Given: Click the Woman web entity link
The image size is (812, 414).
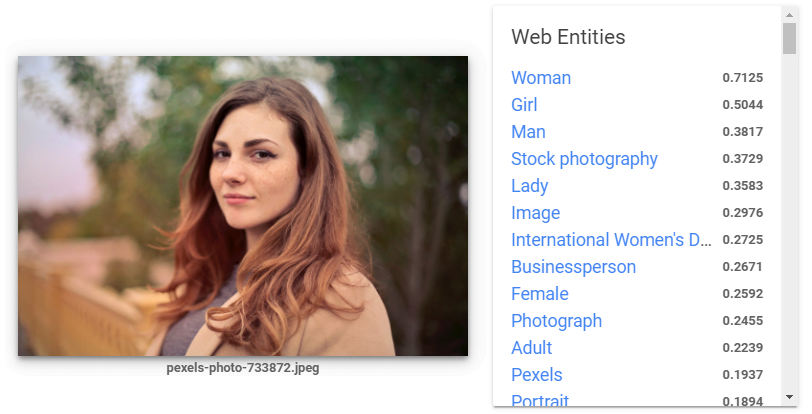Looking at the screenshot, I should (541, 78).
